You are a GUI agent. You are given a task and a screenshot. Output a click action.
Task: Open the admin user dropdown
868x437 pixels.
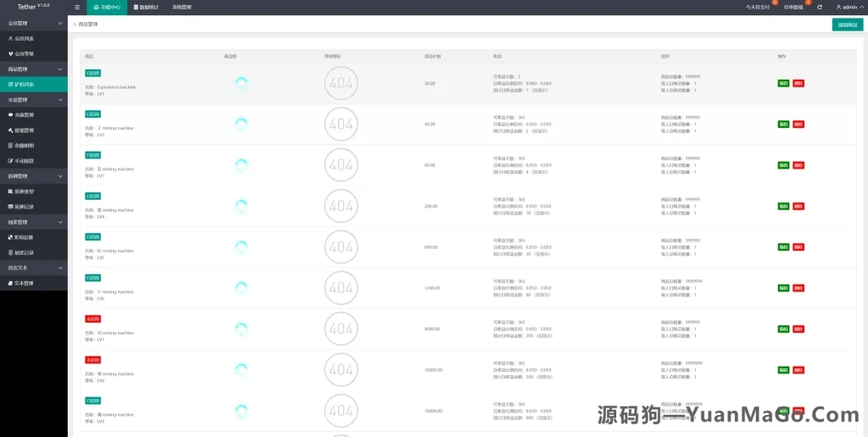click(x=848, y=7)
